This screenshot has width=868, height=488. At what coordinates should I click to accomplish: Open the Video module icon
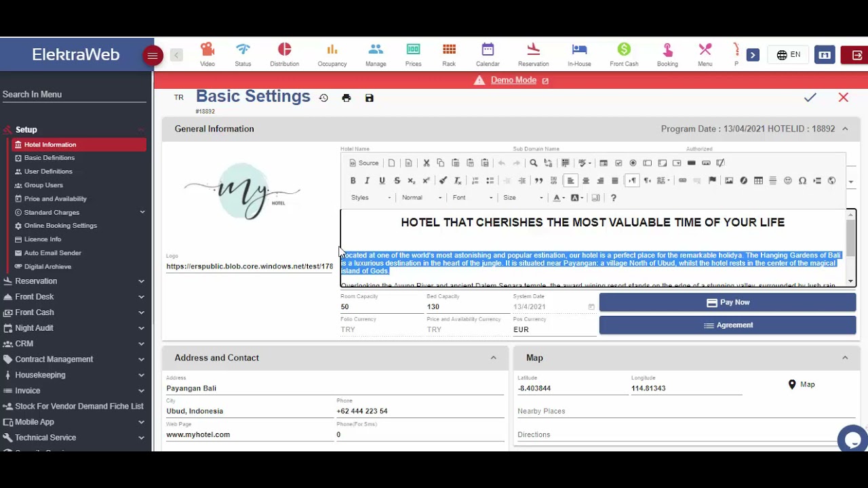coord(208,54)
